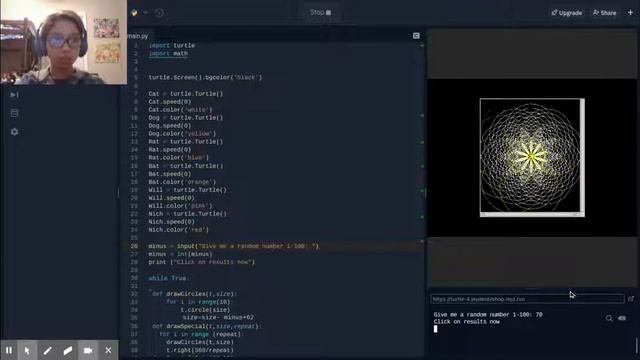Click the 'Cat = turtle.Turtle()' line
This screenshot has width=640, height=360.
tap(186, 93)
